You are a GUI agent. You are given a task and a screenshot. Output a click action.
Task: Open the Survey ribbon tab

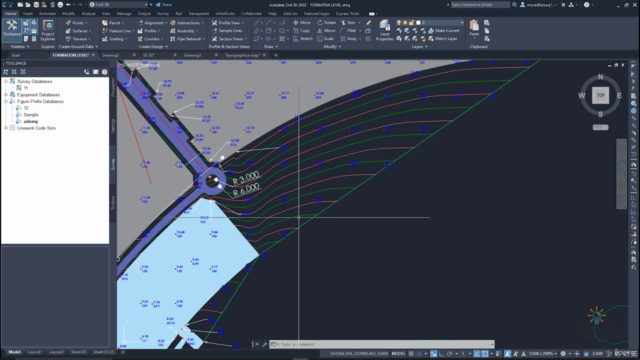tap(163, 13)
